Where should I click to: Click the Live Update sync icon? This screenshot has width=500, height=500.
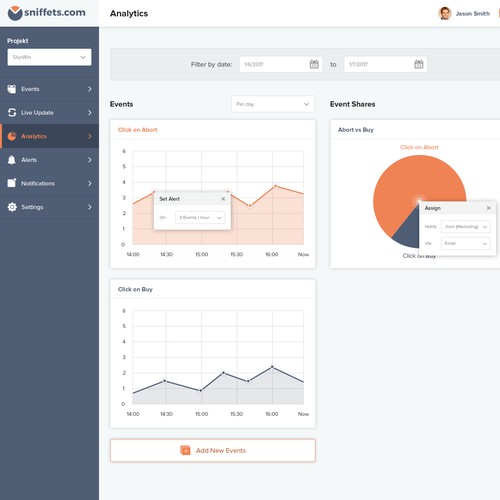pos(12,112)
